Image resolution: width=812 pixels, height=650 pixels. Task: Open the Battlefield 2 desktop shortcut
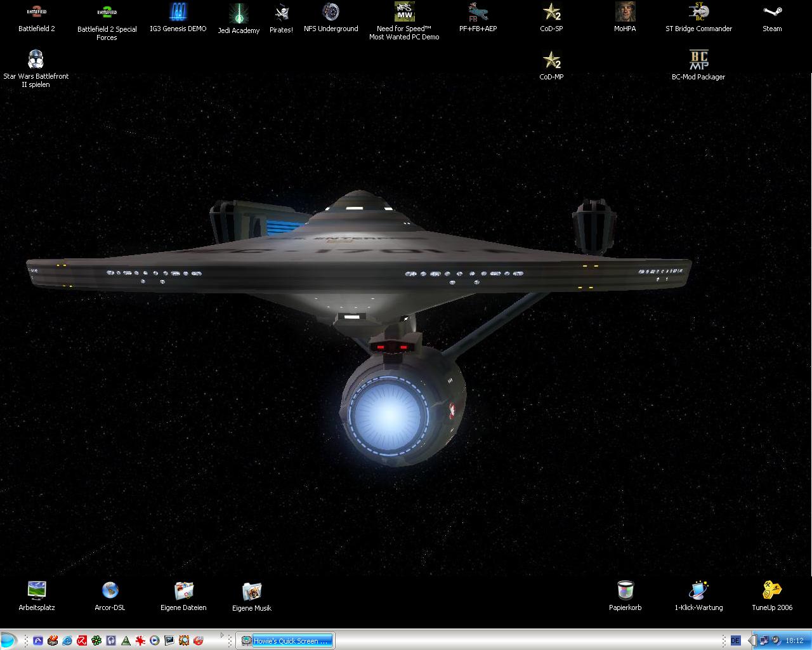[37, 18]
